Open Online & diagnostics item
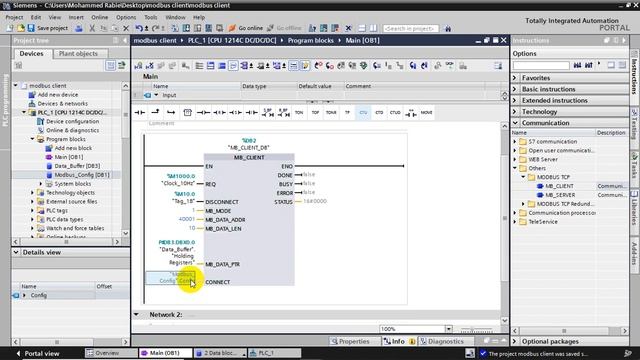Viewport: 640px width, 360px height. [72, 130]
